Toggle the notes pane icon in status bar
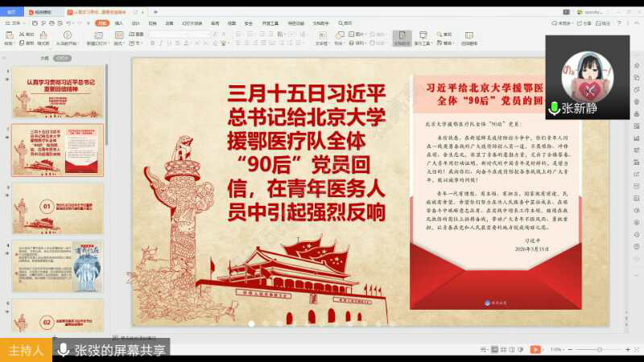 [485, 349]
